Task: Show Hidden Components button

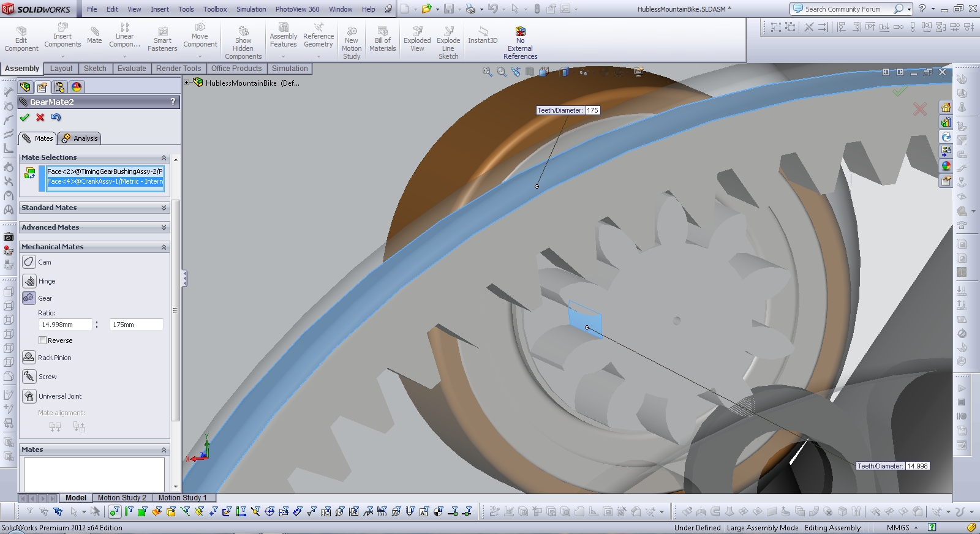Action: point(243,43)
